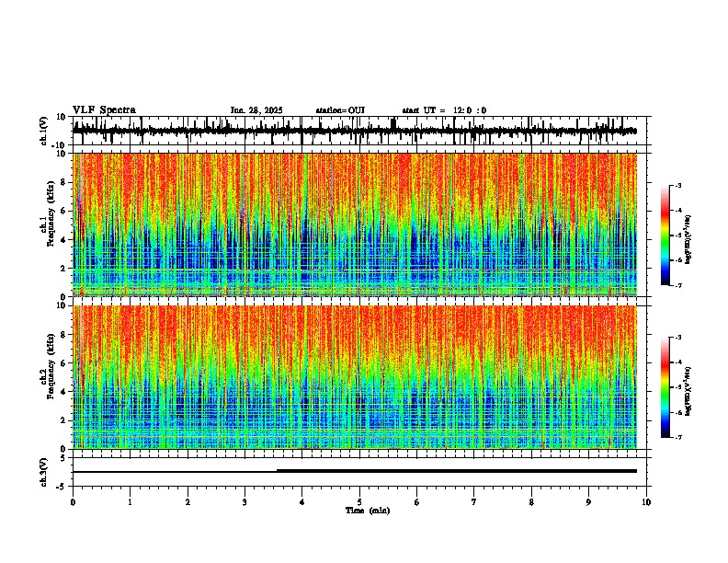
Task: Click the "-4" label on ch.1 color bar
Action: pos(677,211)
